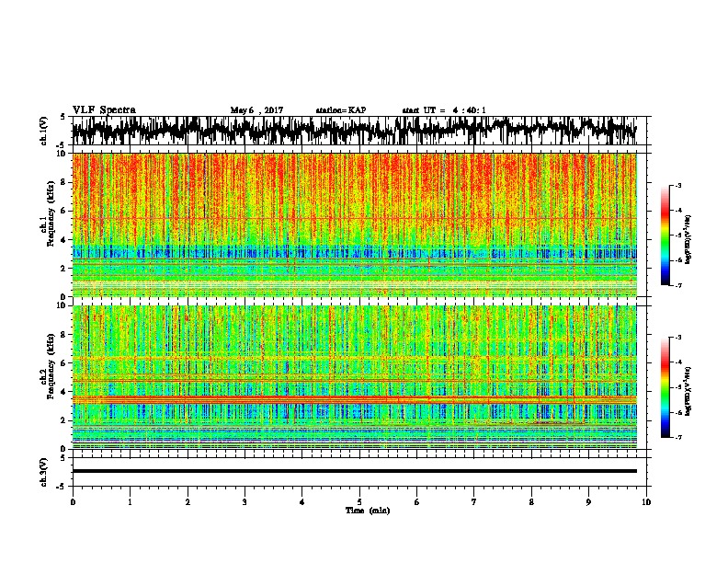The height and width of the screenshot is (563, 728).
Task: Click the "8" tick on the time axis
Action: (531, 502)
